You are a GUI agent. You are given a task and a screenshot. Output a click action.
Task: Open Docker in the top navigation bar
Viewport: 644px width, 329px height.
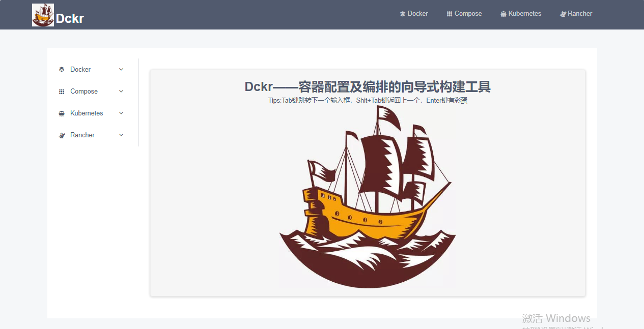click(414, 14)
